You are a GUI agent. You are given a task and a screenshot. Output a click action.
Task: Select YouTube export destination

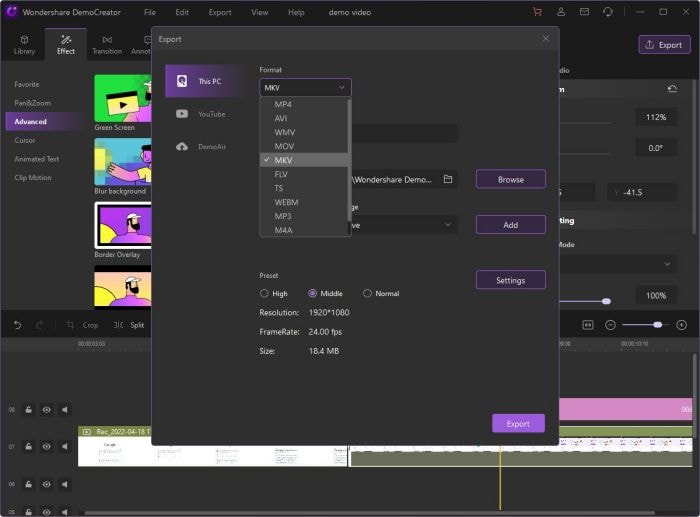204,114
